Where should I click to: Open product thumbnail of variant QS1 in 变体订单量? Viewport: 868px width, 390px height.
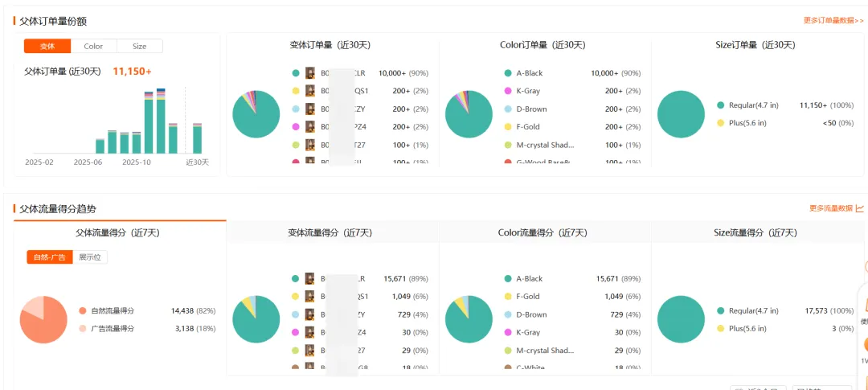[310, 91]
